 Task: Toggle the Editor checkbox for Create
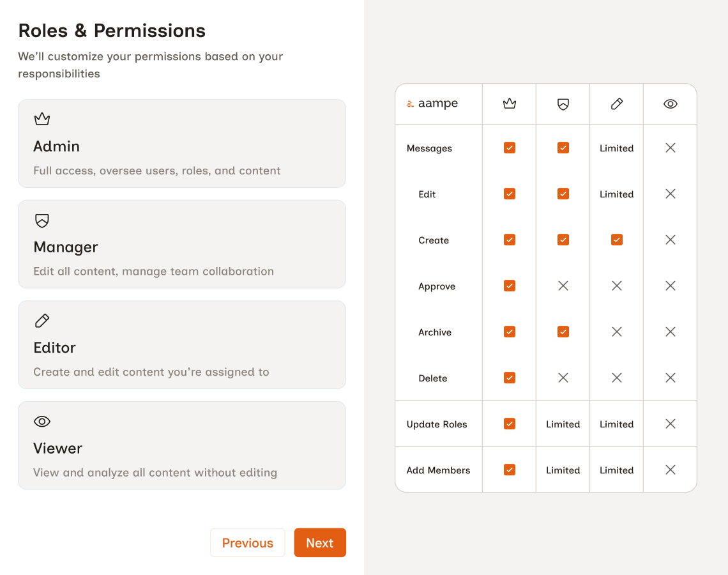pos(616,240)
